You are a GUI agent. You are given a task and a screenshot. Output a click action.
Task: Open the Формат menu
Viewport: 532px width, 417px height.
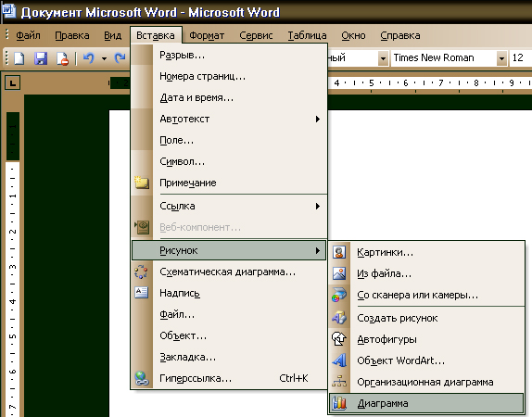click(207, 35)
